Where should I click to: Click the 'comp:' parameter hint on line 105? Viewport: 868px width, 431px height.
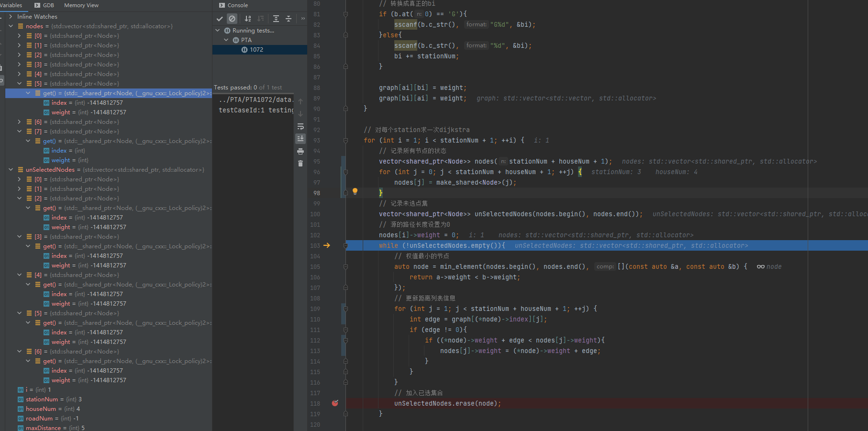605,266
